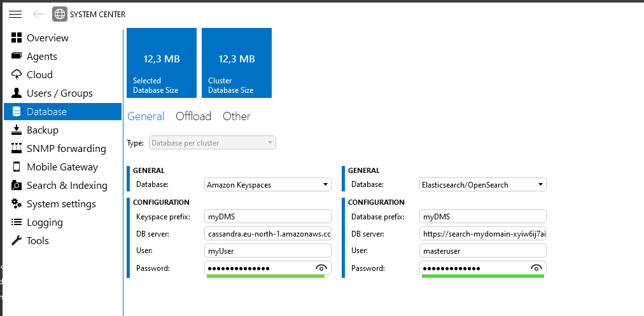Click the back arrow icon

tap(38, 14)
